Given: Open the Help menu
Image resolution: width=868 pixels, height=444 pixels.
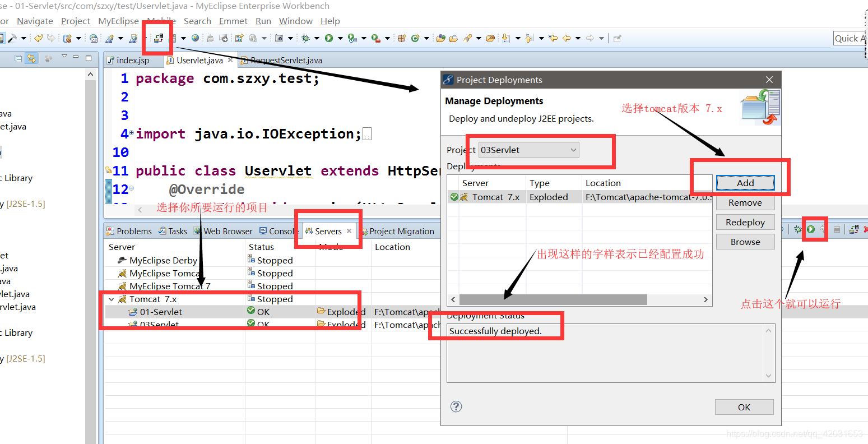Looking at the screenshot, I should click(x=330, y=21).
